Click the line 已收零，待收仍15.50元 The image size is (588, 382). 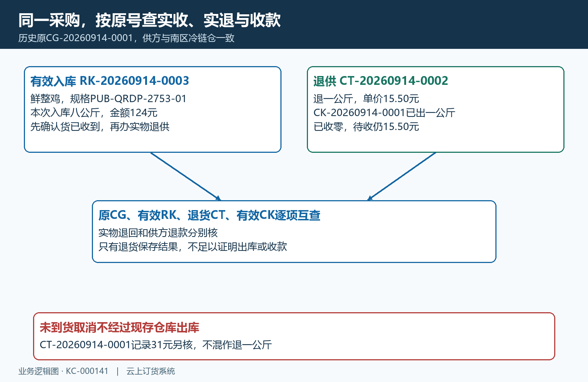(x=366, y=127)
